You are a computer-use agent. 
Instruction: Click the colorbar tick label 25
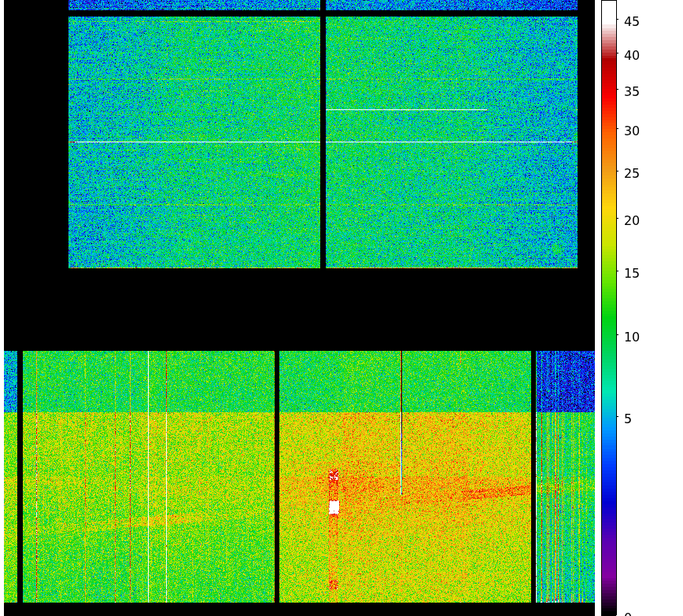click(x=631, y=174)
